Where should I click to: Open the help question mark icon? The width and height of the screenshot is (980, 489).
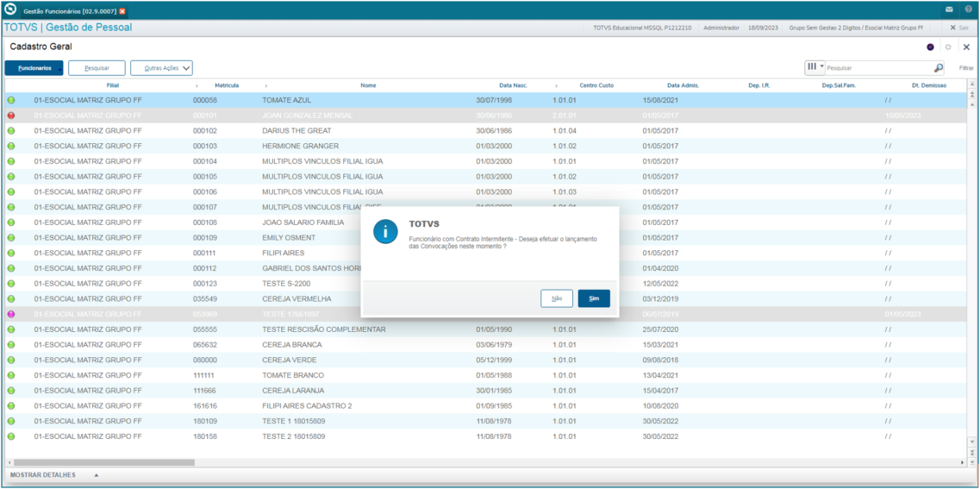[x=968, y=10]
